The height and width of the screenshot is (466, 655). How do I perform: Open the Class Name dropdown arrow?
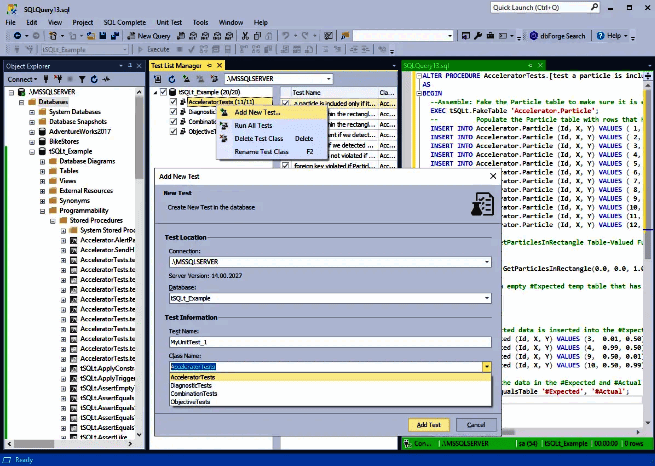pyautogui.click(x=486, y=367)
